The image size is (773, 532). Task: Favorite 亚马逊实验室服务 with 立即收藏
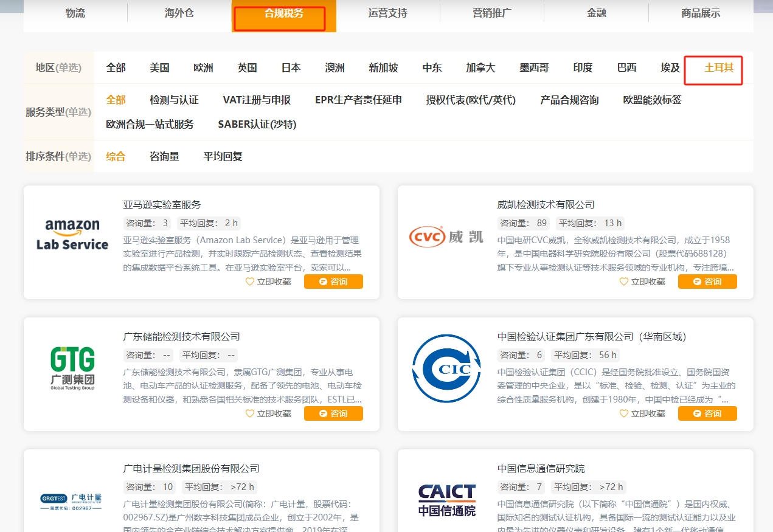click(x=268, y=282)
